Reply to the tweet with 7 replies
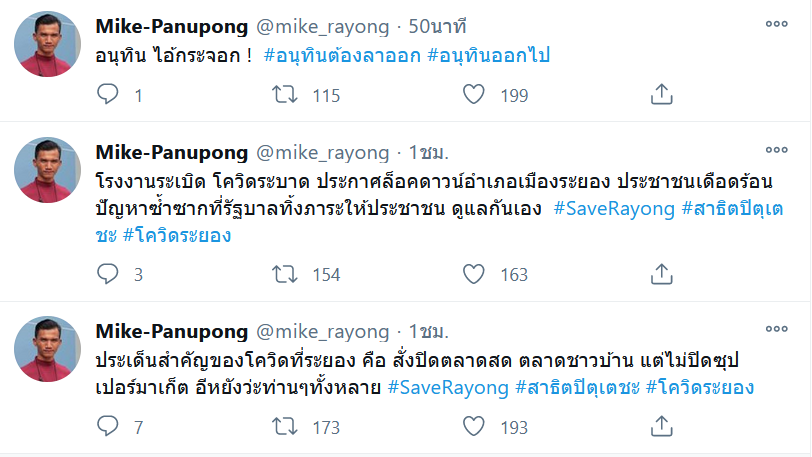This screenshot has width=812, height=457. 109,427
